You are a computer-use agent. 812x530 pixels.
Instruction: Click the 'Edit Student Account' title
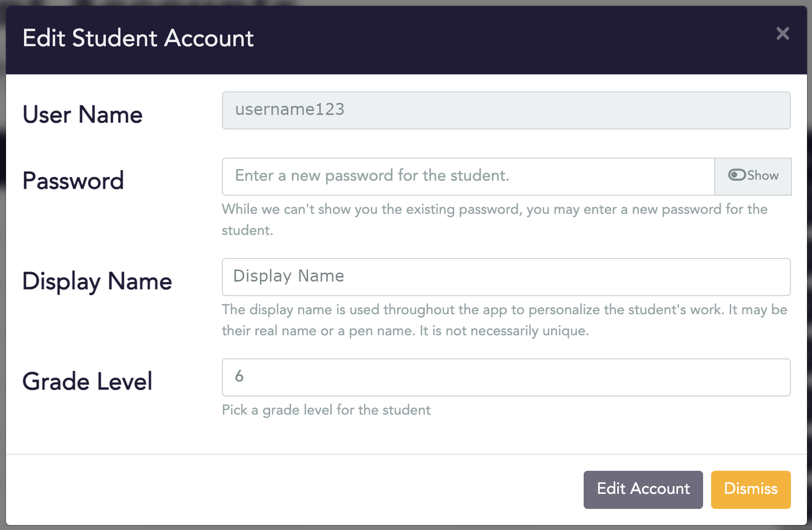pos(138,38)
